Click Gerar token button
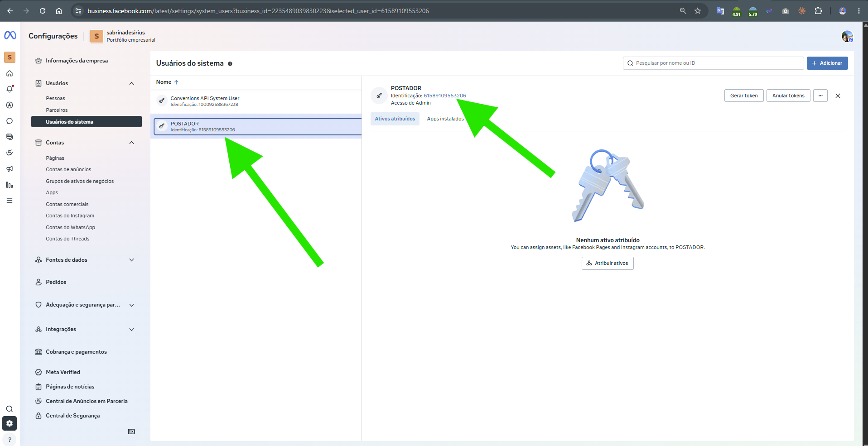This screenshot has height=446, width=868. point(744,96)
